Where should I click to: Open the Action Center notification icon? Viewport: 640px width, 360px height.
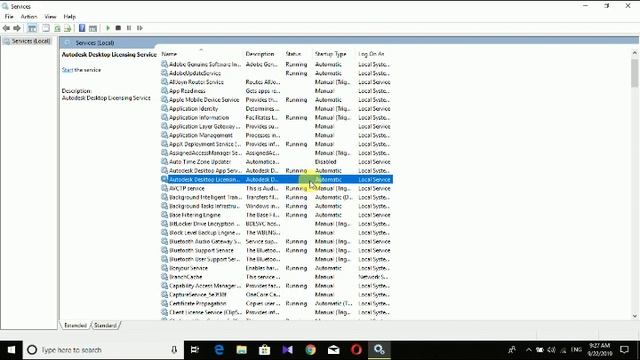(624, 350)
